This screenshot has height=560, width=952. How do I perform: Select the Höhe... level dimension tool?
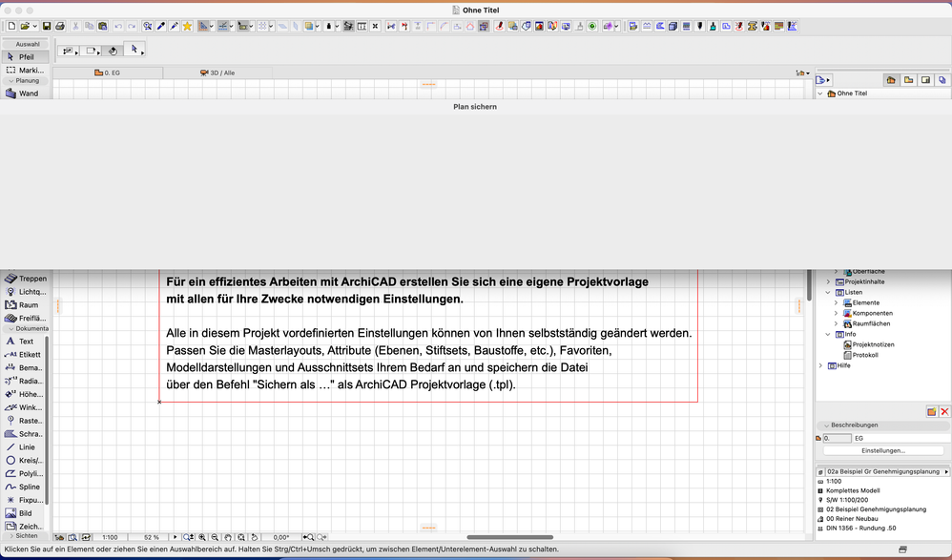pyautogui.click(x=23, y=394)
